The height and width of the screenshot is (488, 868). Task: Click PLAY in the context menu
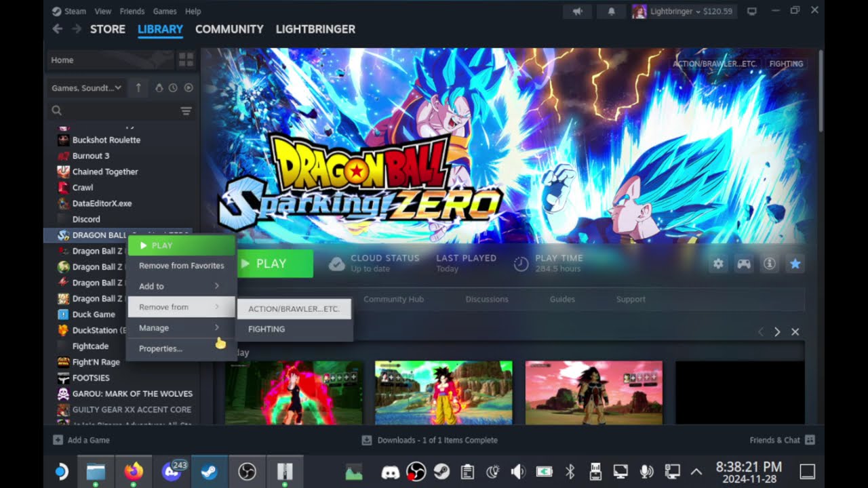click(x=180, y=245)
